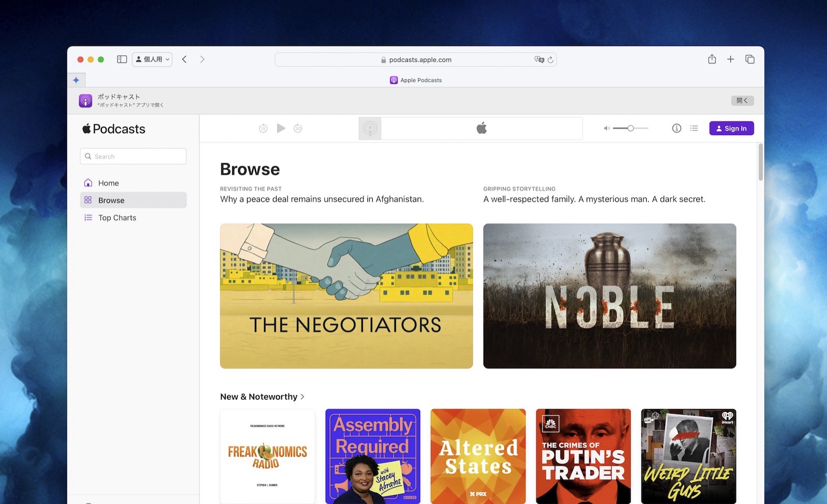
Task: Click the now playing artwork placeholder
Action: (370, 129)
